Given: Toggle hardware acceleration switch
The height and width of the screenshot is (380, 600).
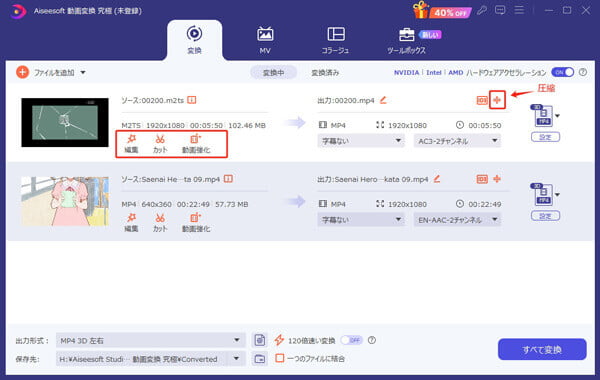Looking at the screenshot, I should pyautogui.click(x=562, y=72).
